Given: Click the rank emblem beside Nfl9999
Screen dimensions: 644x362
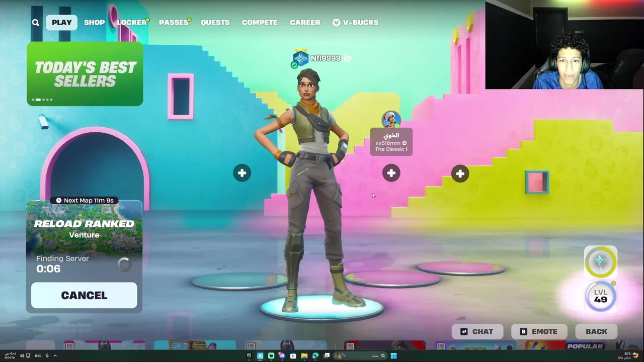Looking at the screenshot, I should coord(300,59).
